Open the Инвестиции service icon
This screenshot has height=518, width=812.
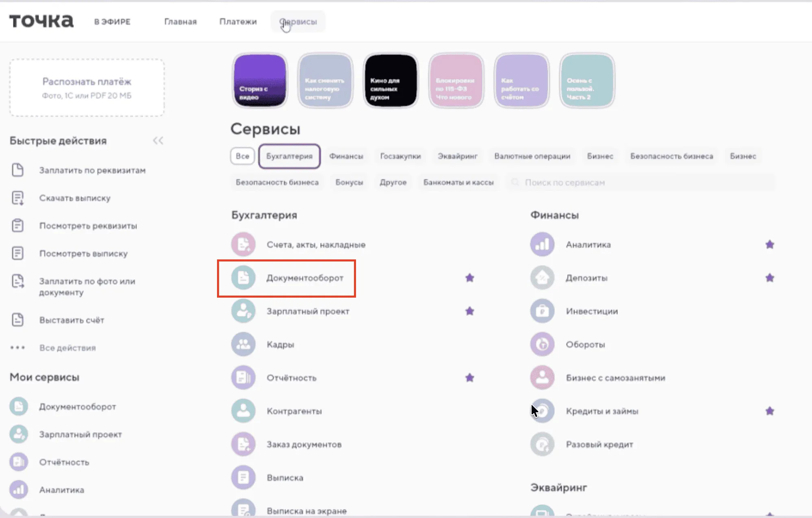(x=542, y=311)
